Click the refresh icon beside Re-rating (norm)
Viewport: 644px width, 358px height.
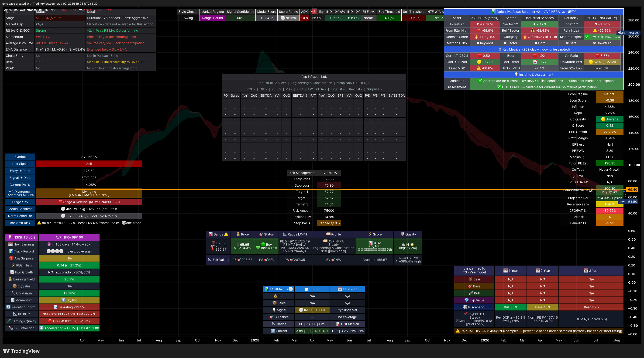pyautogui.click(x=8, y=307)
